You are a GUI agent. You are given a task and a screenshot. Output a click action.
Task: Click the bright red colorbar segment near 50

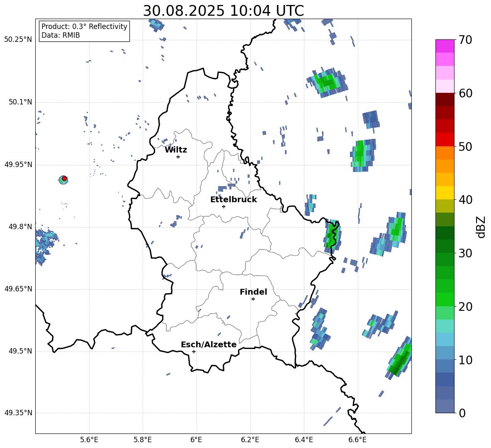(x=445, y=140)
